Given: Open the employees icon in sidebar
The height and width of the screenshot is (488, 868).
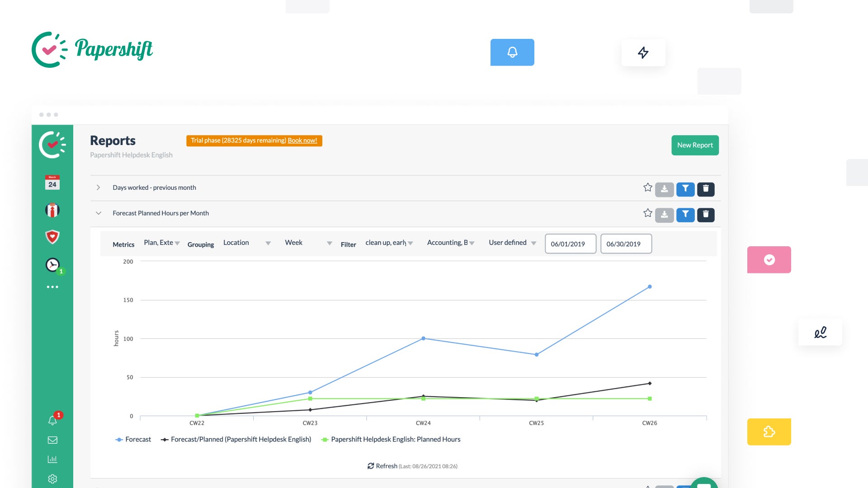Looking at the screenshot, I should click(52, 210).
